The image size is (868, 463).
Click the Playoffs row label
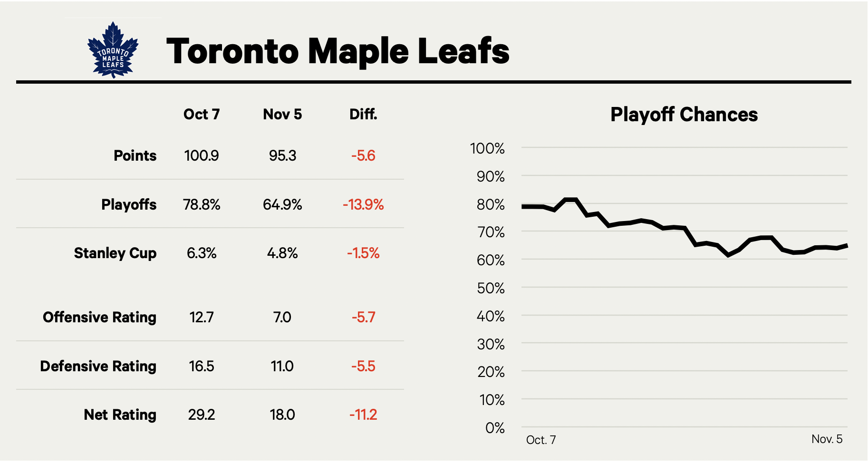point(129,205)
